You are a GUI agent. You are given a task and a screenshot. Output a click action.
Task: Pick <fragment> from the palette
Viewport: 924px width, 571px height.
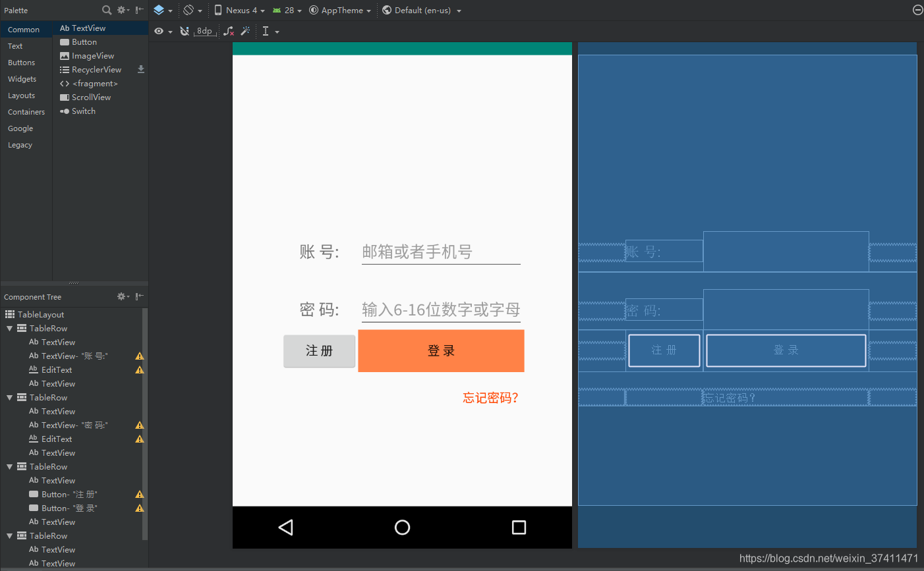click(100, 84)
